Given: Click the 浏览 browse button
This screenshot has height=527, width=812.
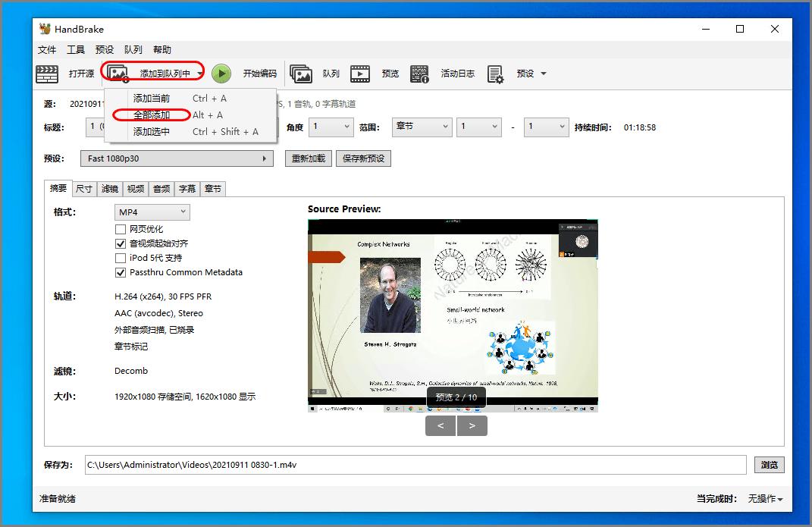Looking at the screenshot, I should [769, 465].
